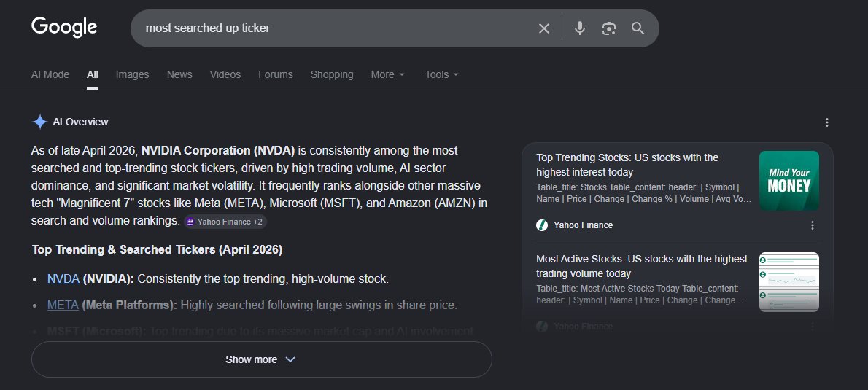
Task: Click bold NVIDIA Corporation (NVDA) text
Action: tap(218, 150)
